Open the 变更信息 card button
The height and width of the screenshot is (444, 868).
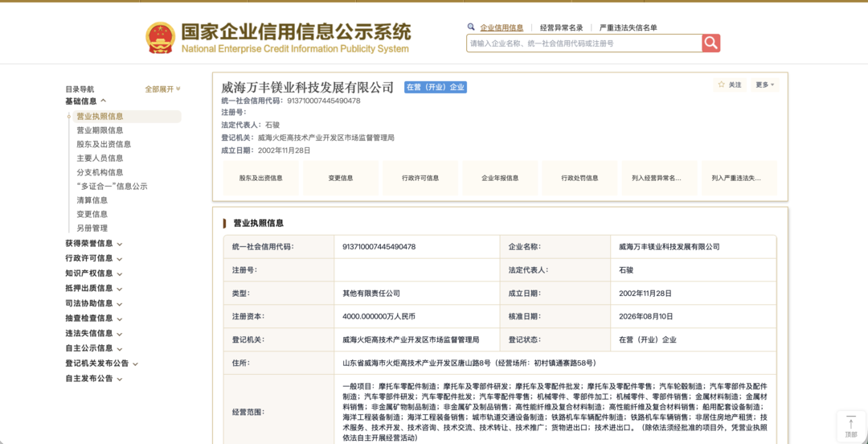pyautogui.click(x=341, y=179)
